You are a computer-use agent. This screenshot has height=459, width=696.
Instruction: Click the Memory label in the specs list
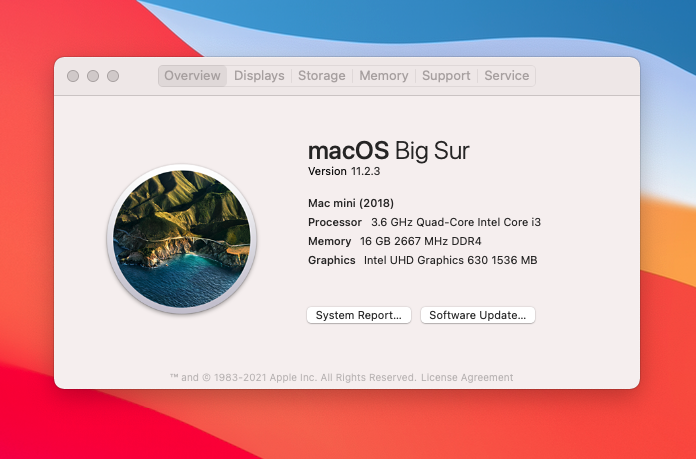click(329, 241)
